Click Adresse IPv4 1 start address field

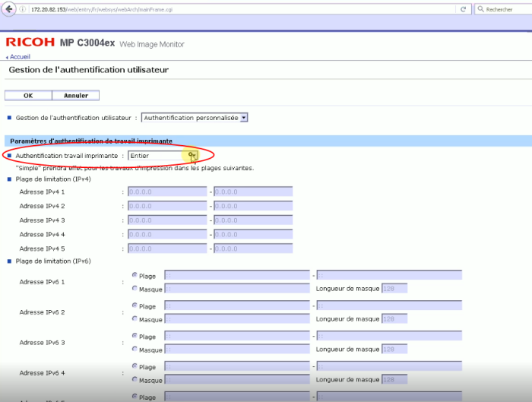(167, 192)
